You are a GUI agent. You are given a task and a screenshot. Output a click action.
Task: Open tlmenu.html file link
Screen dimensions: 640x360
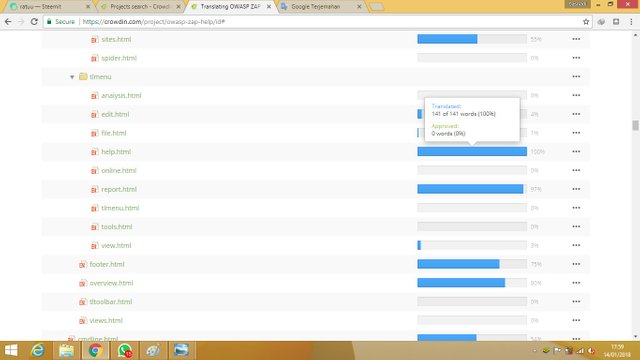click(120, 208)
